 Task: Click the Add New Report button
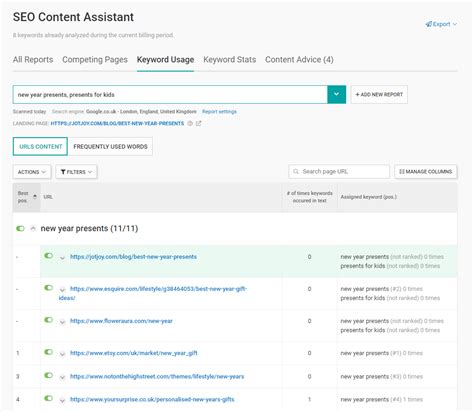point(379,95)
